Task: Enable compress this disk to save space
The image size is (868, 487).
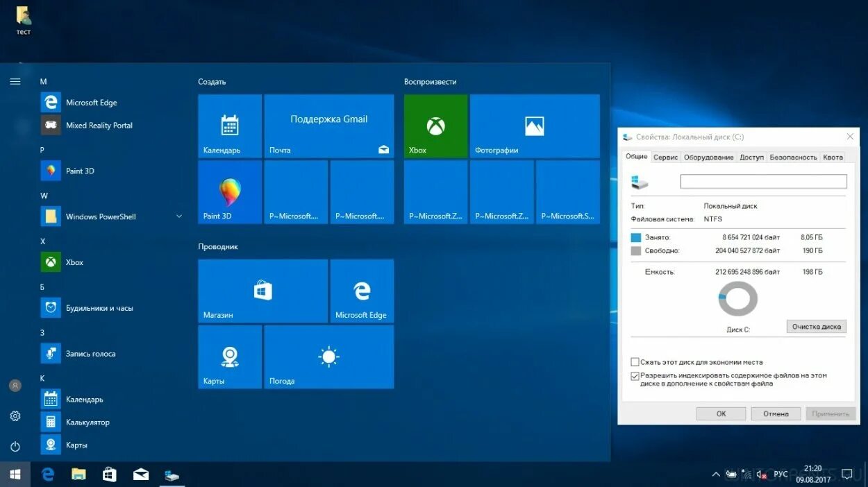Action: pos(635,361)
